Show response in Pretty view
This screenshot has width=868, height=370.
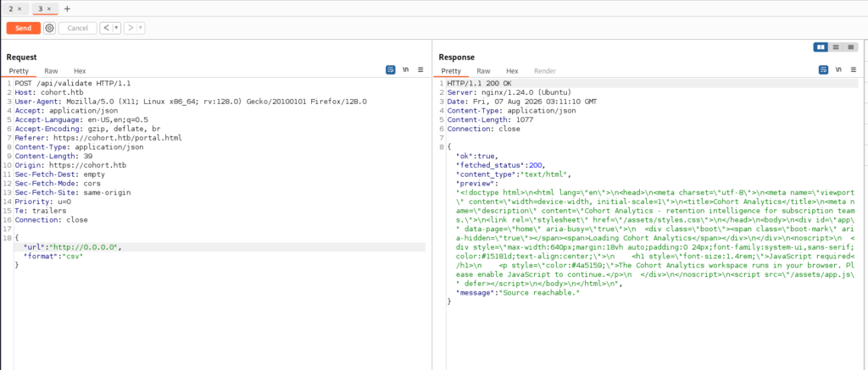[451, 71]
